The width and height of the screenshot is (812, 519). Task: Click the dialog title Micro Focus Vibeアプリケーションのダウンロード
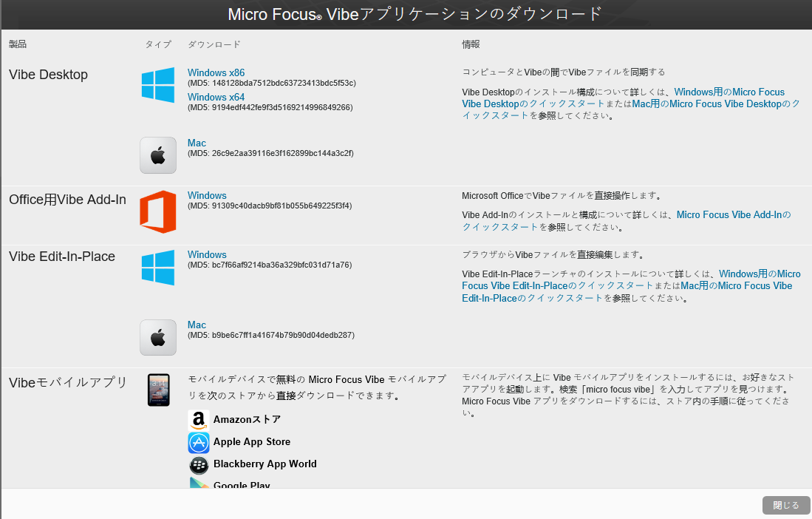[x=414, y=14]
